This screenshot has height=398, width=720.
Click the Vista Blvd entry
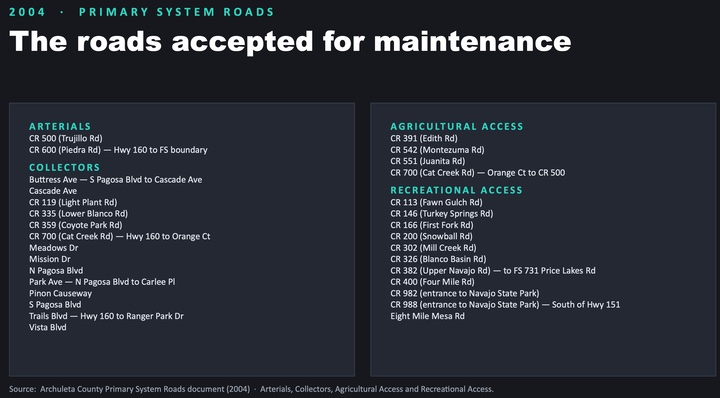pos(48,327)
